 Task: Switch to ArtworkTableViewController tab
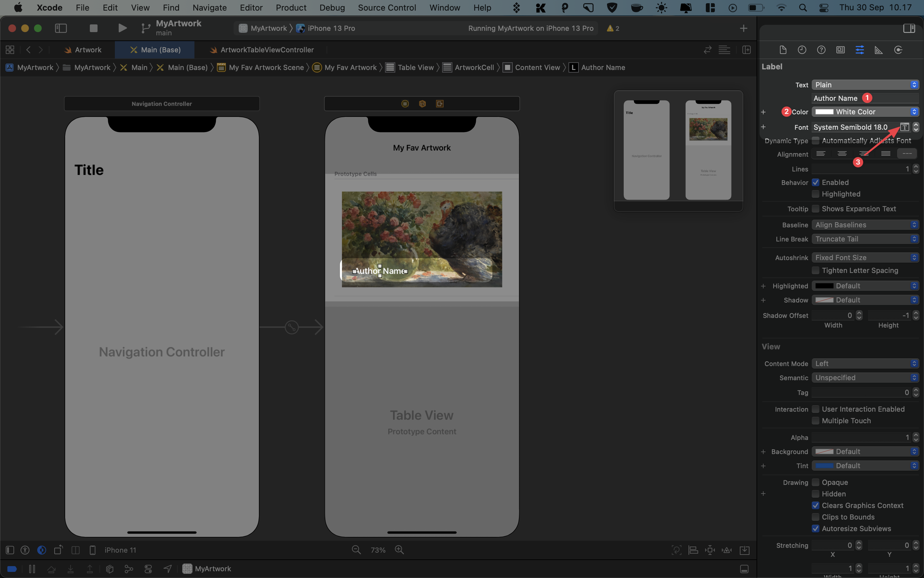tap(261, 50)
